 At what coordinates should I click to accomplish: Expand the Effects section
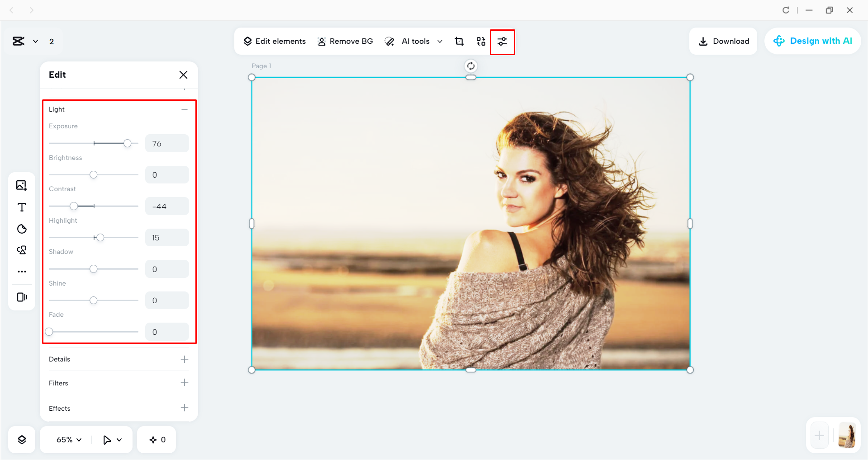tap(184, 408)
